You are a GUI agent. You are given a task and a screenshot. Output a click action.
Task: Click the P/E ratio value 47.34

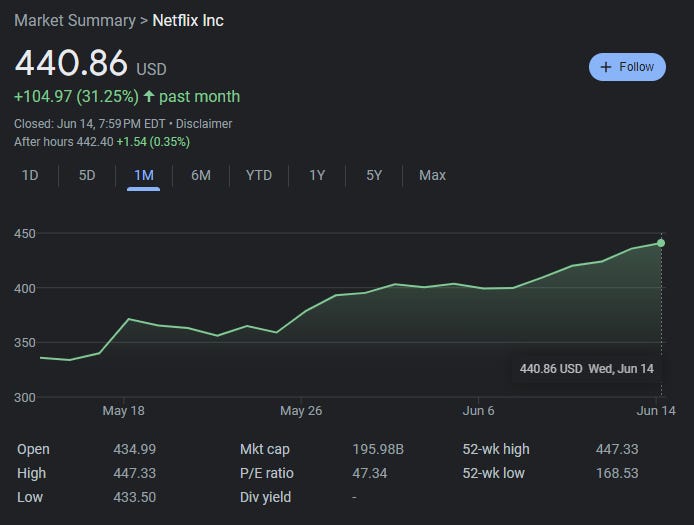(x=370, y=473)
